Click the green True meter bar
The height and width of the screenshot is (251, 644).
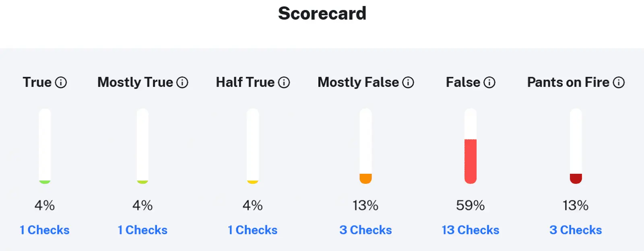pyautogui.click(x=45, y=182)
